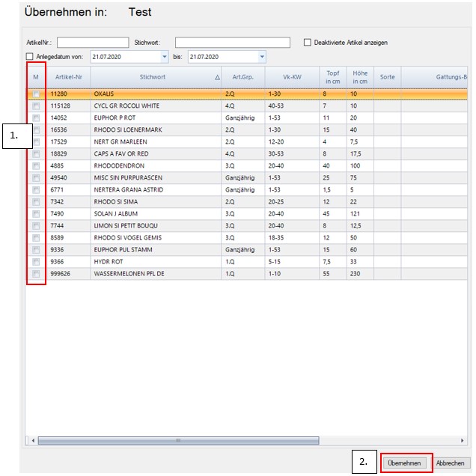Open the 'von' date dropdown
Image resolution: width=476 pixels, height=476 pixels.
point(164,57)
